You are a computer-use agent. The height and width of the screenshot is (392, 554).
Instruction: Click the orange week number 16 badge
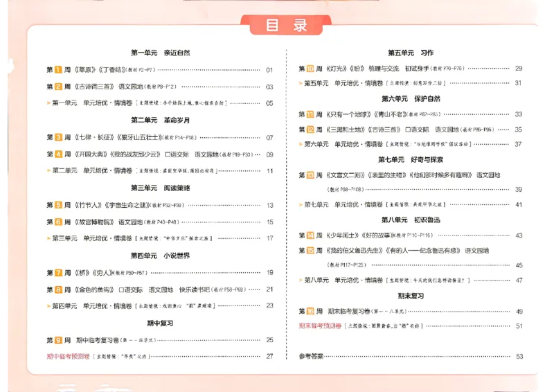[x=310, y=311]
